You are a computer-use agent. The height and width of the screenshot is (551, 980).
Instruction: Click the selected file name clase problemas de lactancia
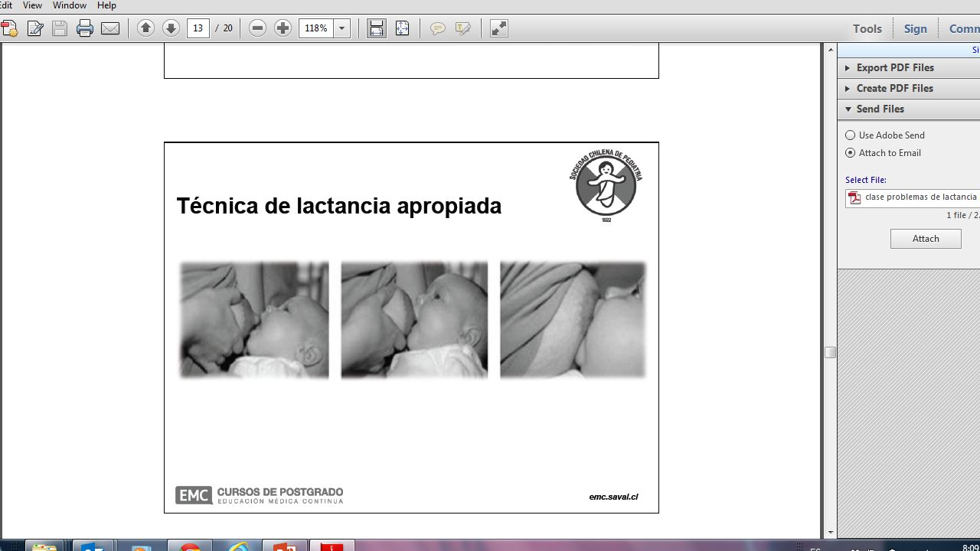click(921, 197)
